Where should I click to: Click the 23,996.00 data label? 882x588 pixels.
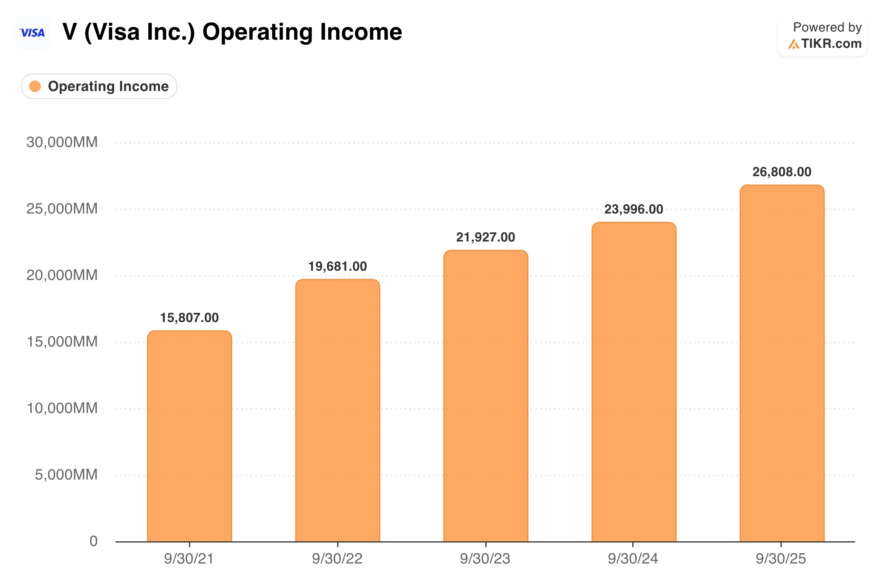pyautogui.click(x=634, y=209)
